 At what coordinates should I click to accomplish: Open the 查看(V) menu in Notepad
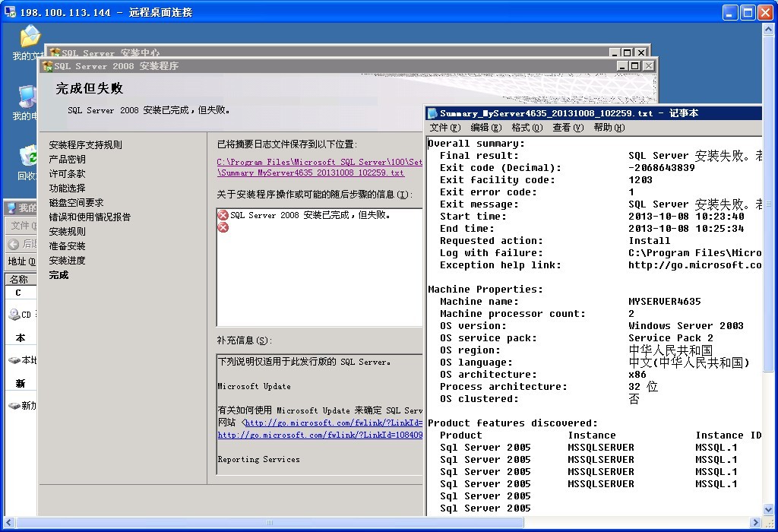[x=567, y=127]
